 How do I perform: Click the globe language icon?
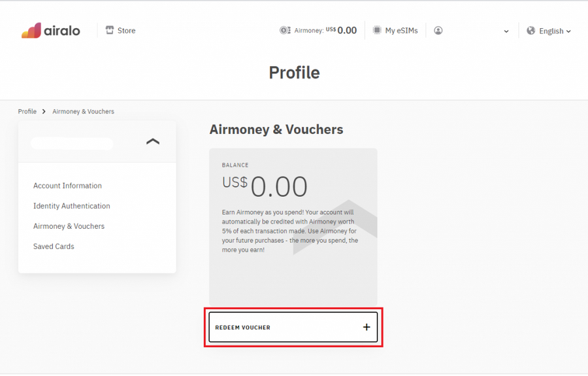coord(531,31)
